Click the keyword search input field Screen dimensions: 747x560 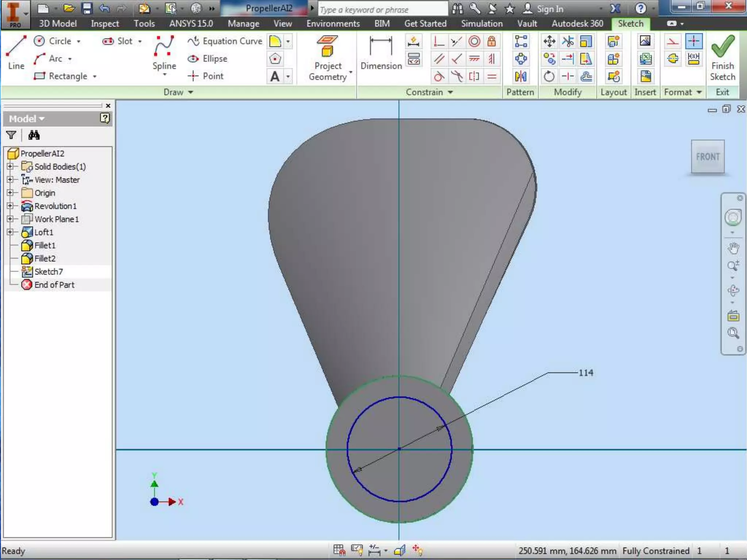383,9
